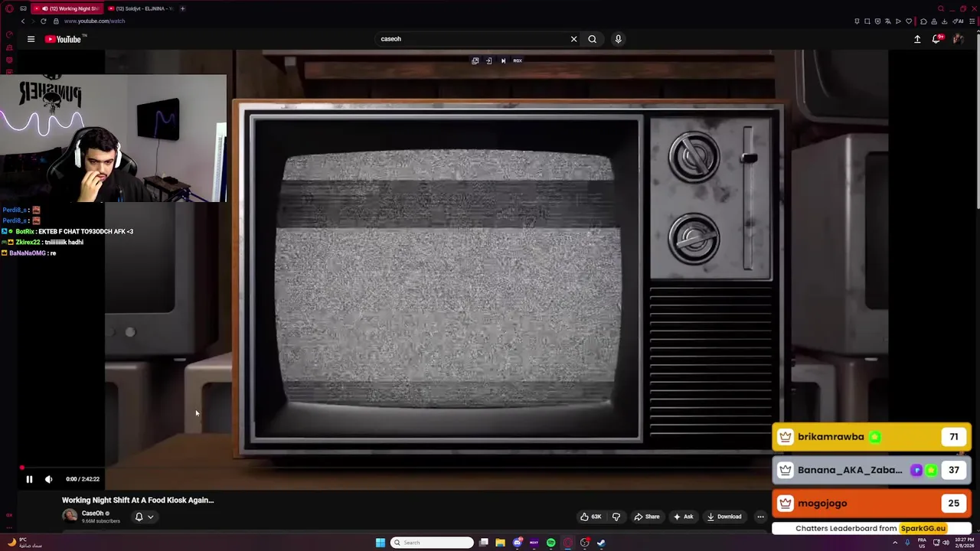Click the SparkGG.eu leaderboard label
This screenshot has height=551, width=980.
tap(923, 528)
